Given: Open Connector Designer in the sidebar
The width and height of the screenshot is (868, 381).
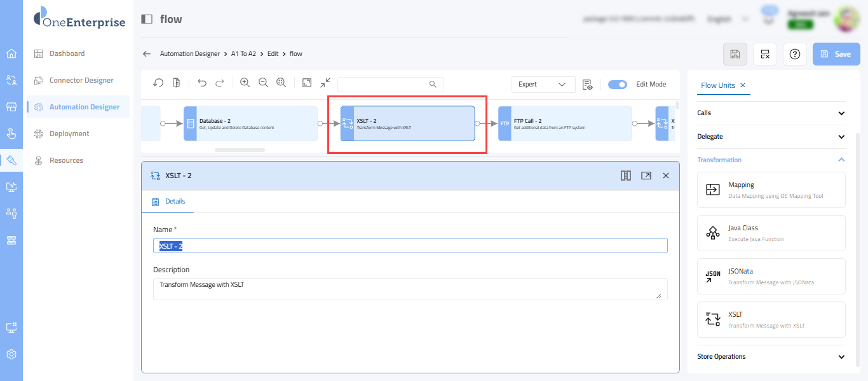Looking at the screenshot, I should pos(81,80).
